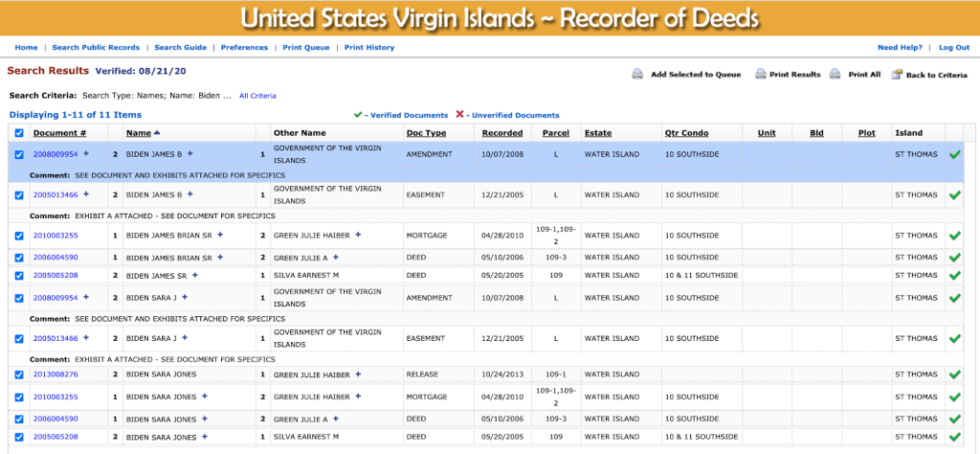This screenshot has height=454, width=980.
Task: Expand plus beside GREEN JULIE HAIBER on RELEASE row
Action: (x=359, y=375)
